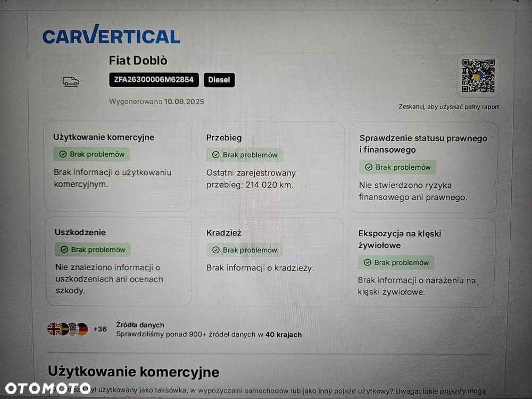Click the OTOMOTO watermark logo
Image resolution: width=532 pixels, height=399 pixels.
coord(48,388)
